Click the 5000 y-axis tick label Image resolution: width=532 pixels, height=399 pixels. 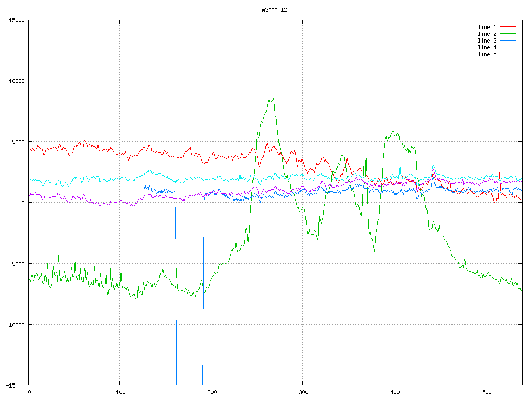click(x=18, y=142)
